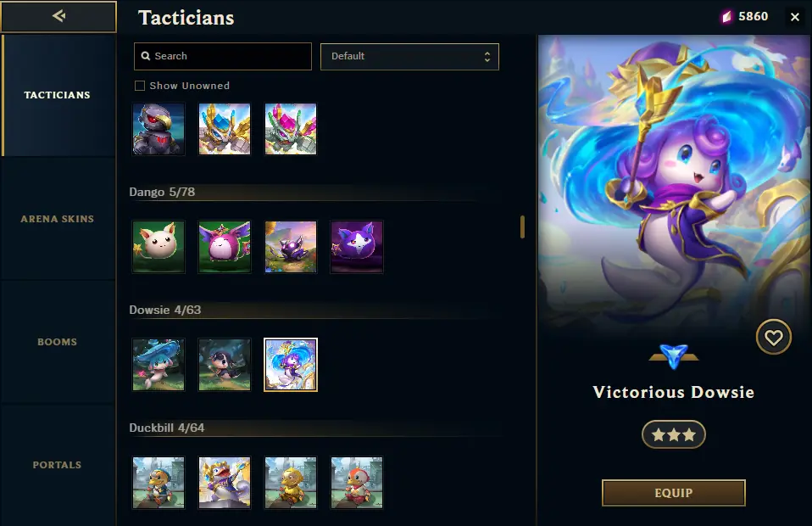The height and width of the screenshot is (526, 812).
Task: Favorite Victorious Dowsie with the heart icon
Action: [773, 338]
